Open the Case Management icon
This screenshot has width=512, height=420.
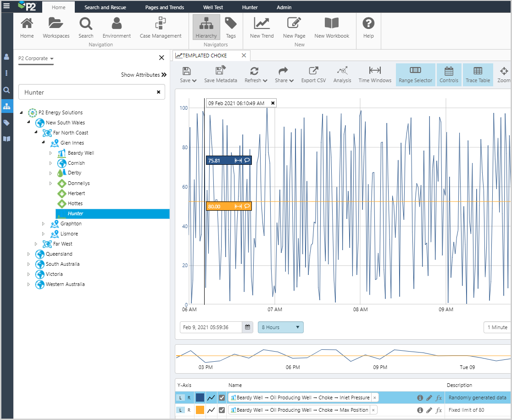(x=161, y=28)
